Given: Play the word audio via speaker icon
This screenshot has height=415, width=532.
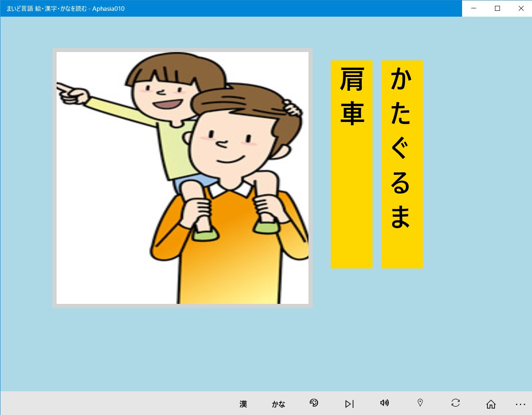Looking at the screenshot, I should pos(385,403).
